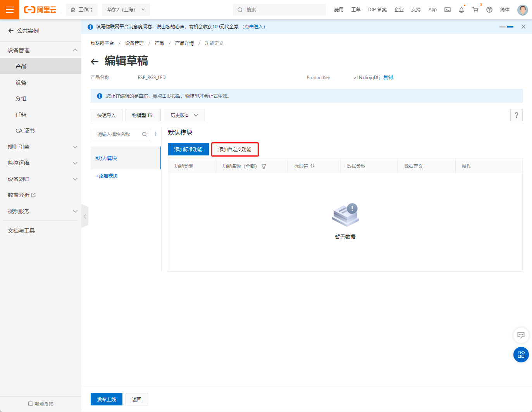Close the survey announcement banner
The height and width of the screenshot is (412, 532).
pos(523,27)
